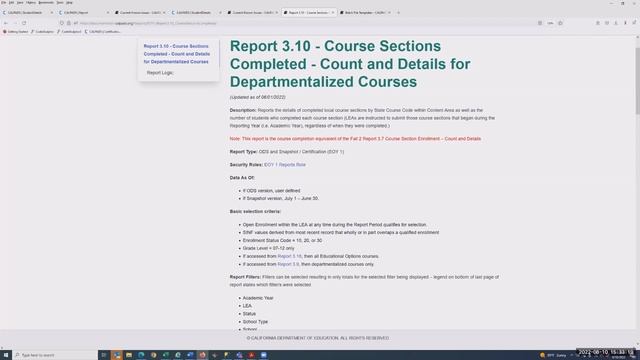Open the reader view icon in address bar

pos(540,23)
